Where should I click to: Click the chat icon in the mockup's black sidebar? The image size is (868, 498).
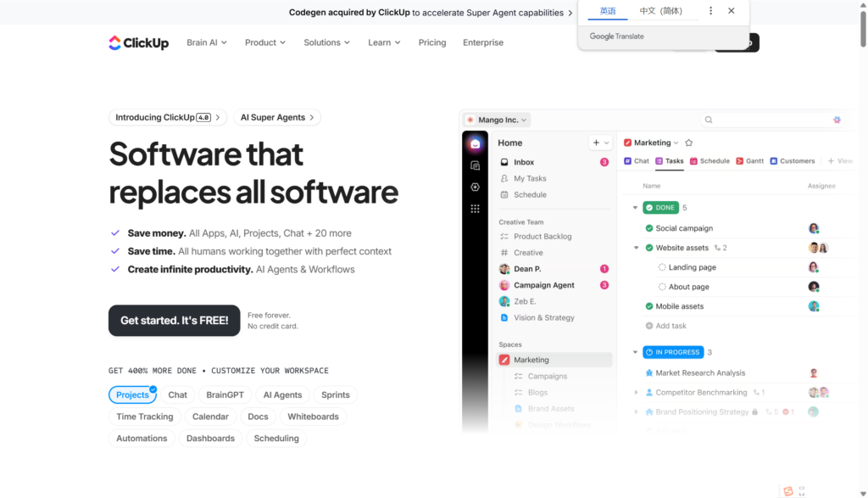(x=475, y=165)
